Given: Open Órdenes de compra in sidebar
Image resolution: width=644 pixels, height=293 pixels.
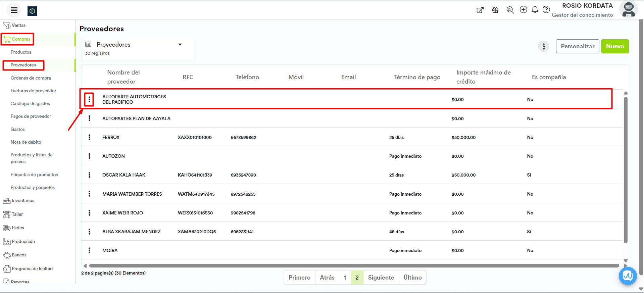Looking at the screenshot, I should (31, 78).
